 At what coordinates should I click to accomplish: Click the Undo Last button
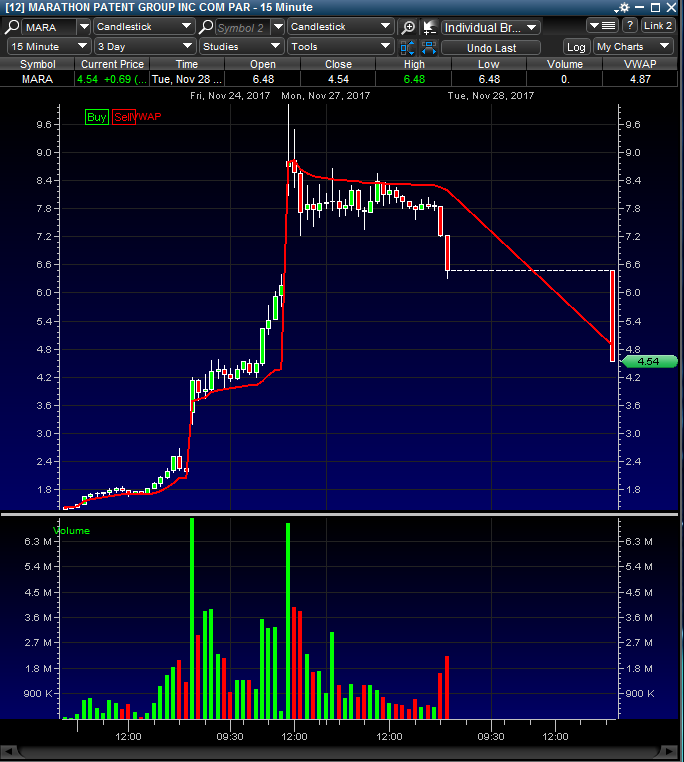click(x=491, y=48)
